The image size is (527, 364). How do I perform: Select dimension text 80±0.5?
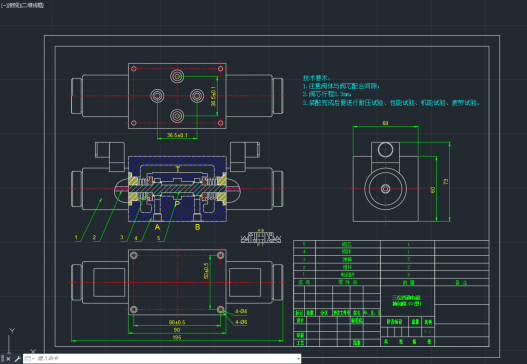[x=177, y=322]
